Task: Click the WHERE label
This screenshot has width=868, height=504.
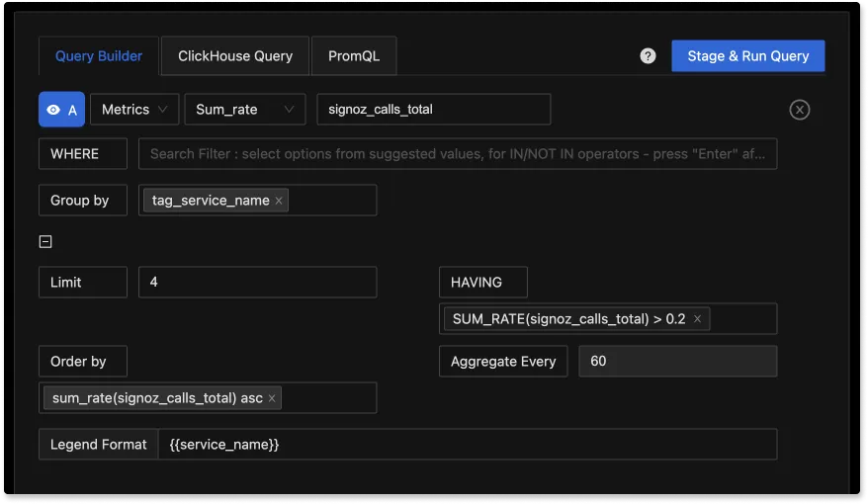Action: (x=83, y=154)
